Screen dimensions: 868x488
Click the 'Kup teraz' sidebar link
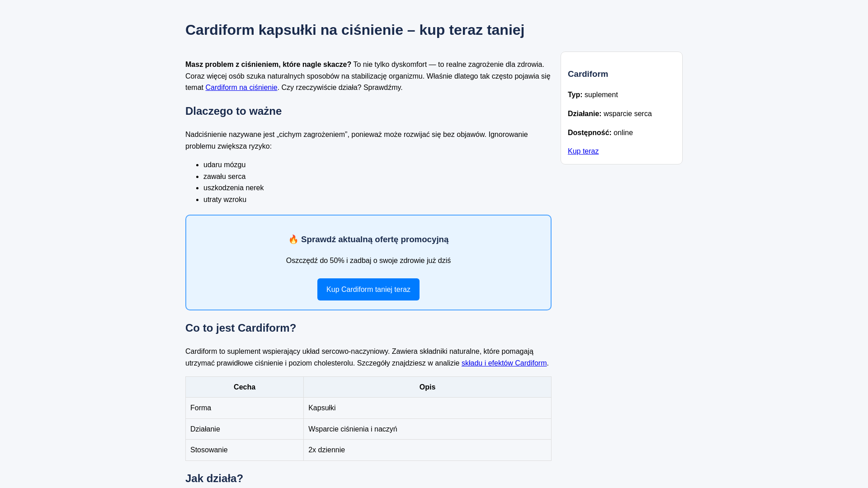point(583,151)
